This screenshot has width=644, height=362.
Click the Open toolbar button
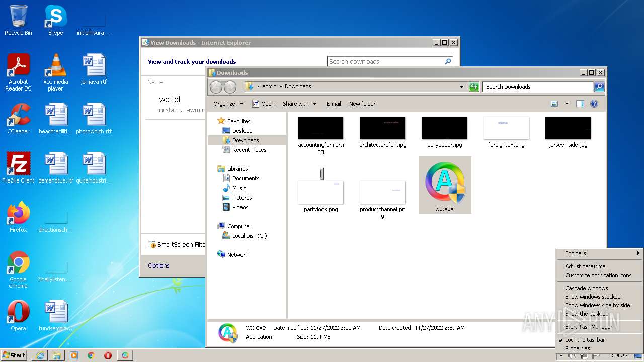(263, 104)
